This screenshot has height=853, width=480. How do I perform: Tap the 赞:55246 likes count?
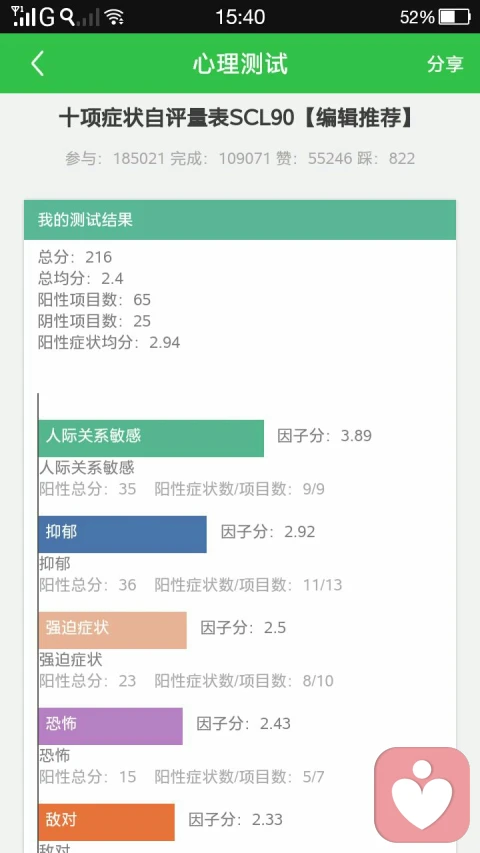313,158
